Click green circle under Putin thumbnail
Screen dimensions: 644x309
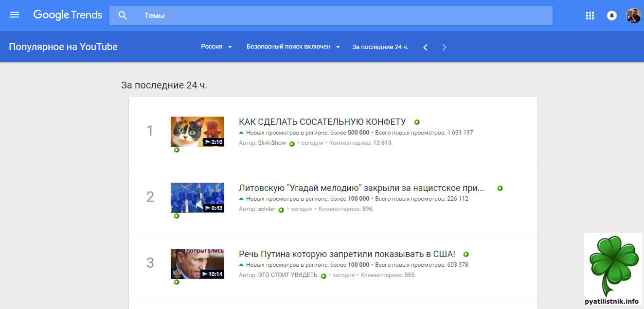pos(177,282)
